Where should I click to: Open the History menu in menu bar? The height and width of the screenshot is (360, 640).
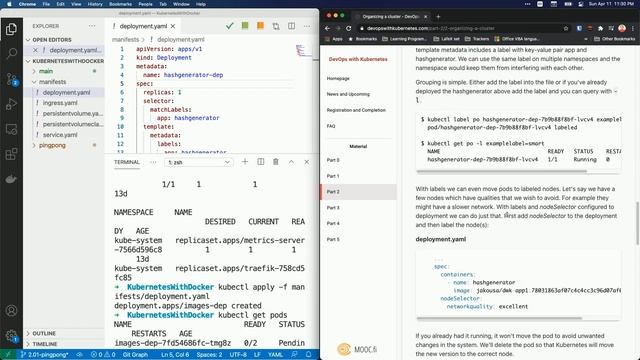[95, 4]
